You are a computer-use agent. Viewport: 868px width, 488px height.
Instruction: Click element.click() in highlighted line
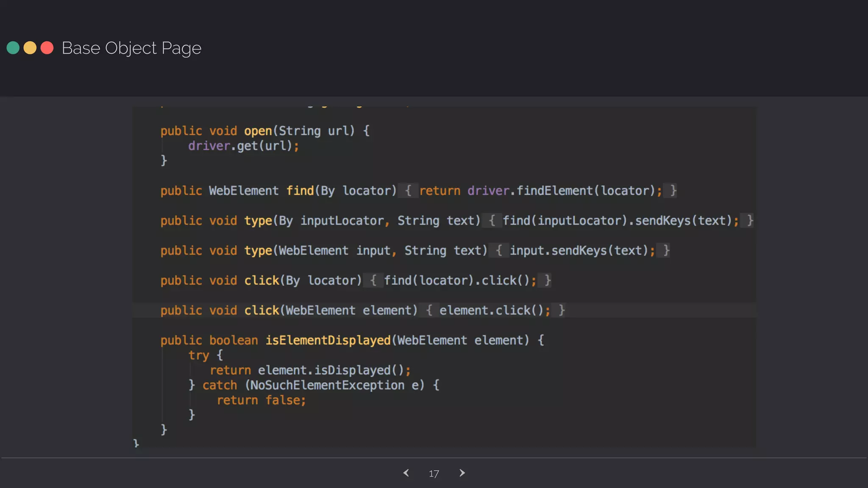[x=491, y=311]
